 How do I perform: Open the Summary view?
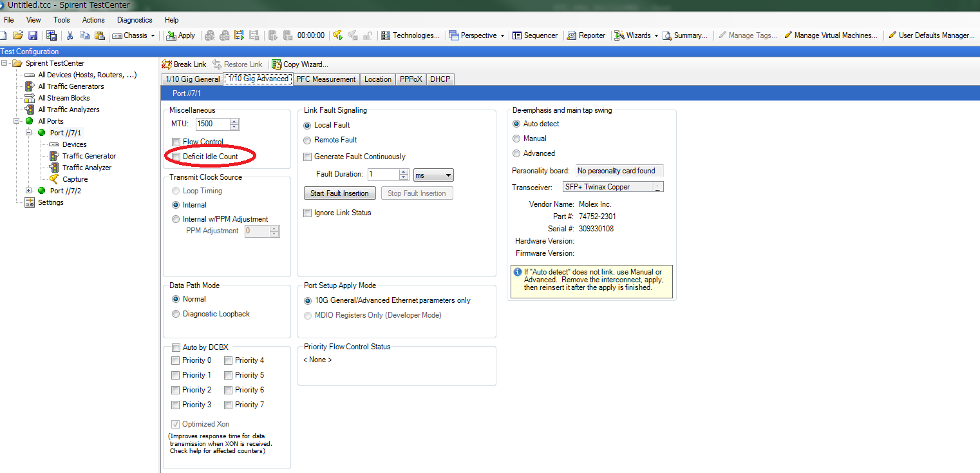pyautogui.click(x=685, y=35)
